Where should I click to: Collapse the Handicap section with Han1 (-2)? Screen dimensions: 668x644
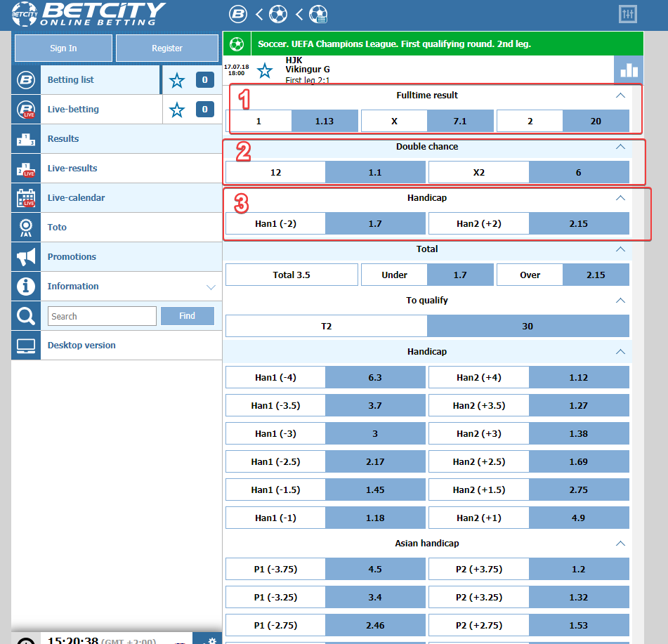point(620,197)
